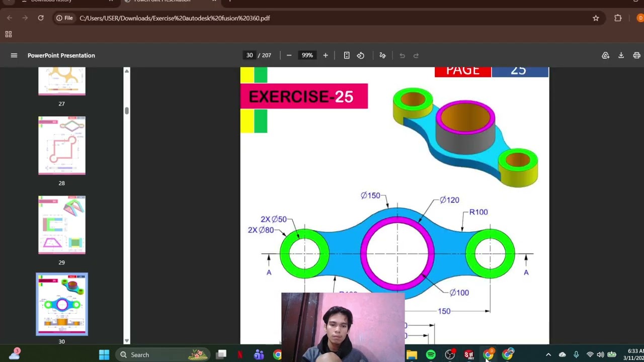Click the PowerPoint Presentation document title

click(x=61, y=55)
